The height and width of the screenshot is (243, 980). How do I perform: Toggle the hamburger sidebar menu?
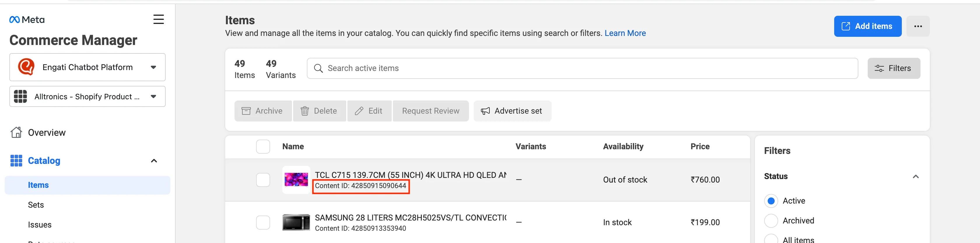click(159, 20)
